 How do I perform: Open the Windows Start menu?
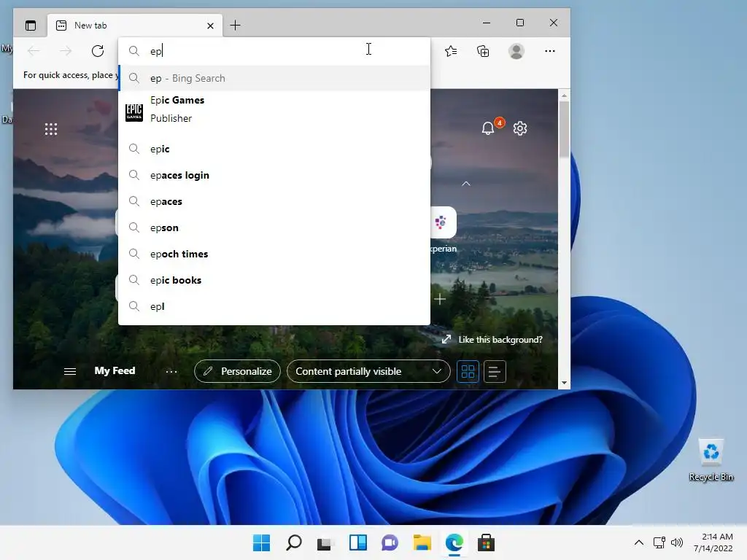pos(261,542)
